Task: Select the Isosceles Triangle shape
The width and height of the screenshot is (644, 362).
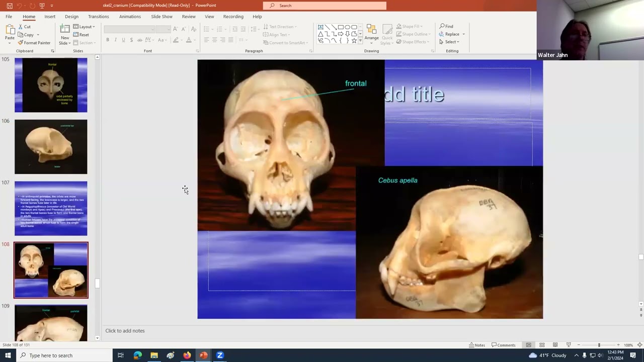Action: [320, 34]
